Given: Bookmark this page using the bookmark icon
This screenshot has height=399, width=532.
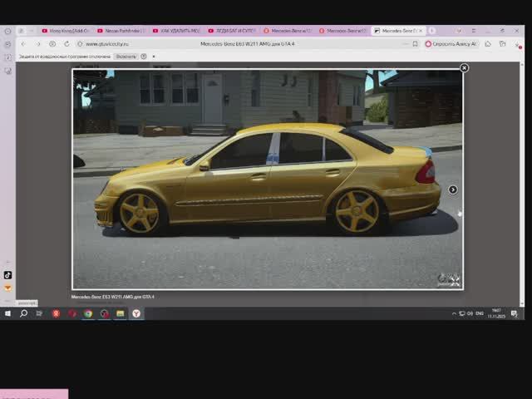Looking at the screenshot, I should (415, 44).
